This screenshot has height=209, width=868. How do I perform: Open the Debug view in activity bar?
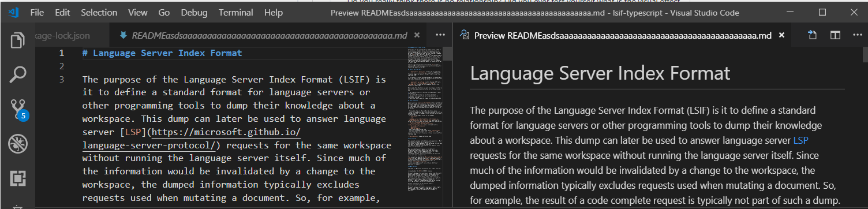17,144
